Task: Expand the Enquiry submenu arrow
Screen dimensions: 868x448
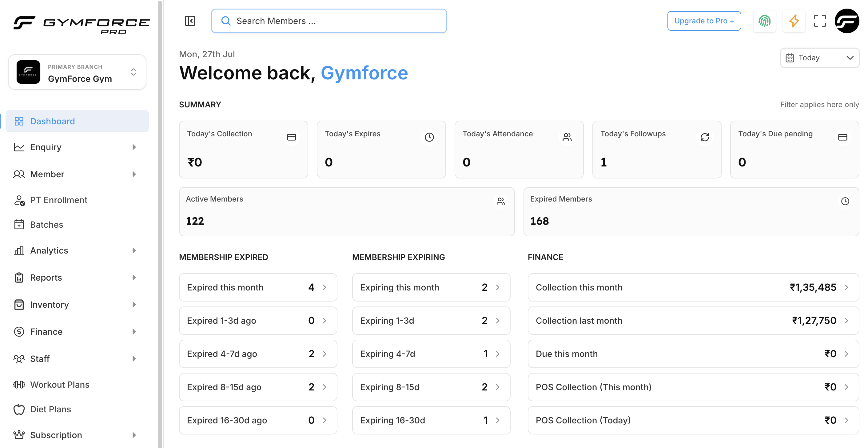Action: pyautogui.click(x=134, y=147)
